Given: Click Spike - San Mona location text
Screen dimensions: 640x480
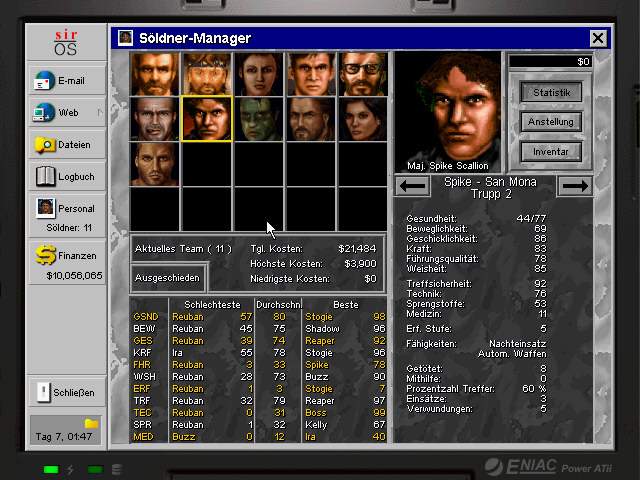Looking at the screenshot, I should click(490, 182).
